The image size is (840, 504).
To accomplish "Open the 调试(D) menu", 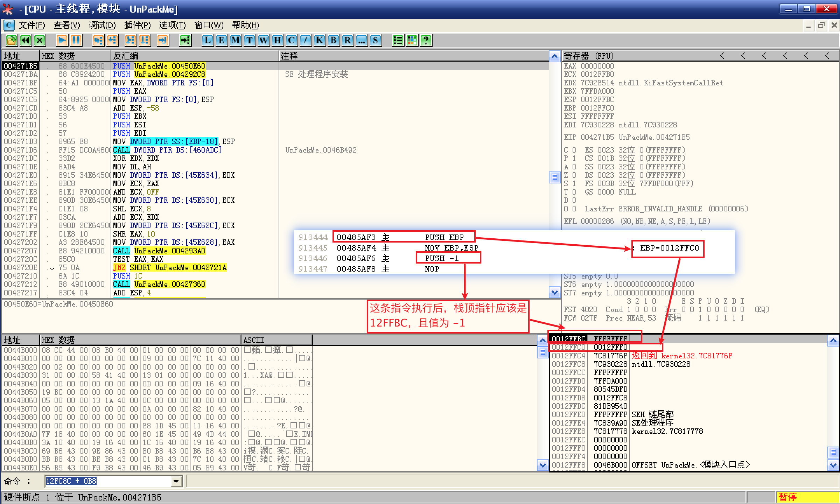I will [102, 25].
